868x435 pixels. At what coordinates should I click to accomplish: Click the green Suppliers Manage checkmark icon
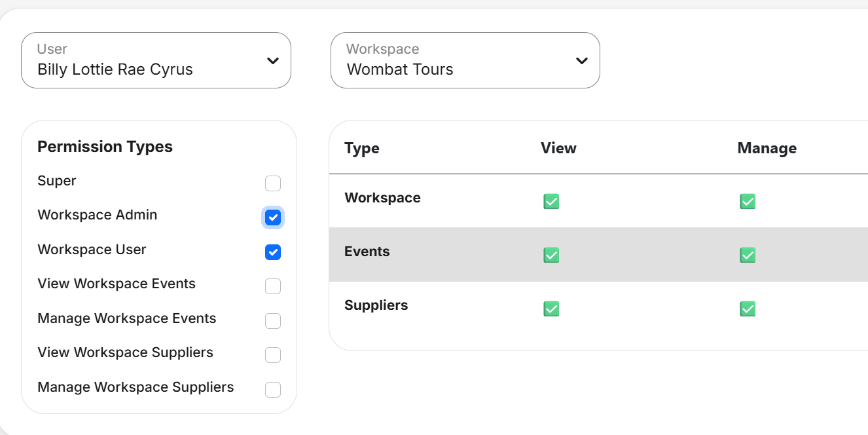(748, 309)
